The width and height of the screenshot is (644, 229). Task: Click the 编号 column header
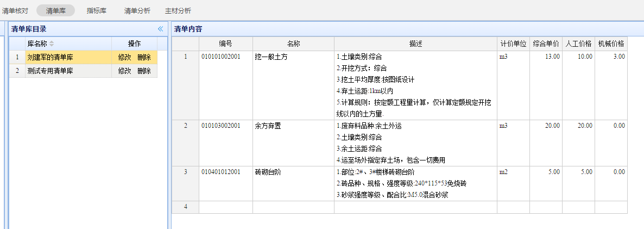click(225, 44)
